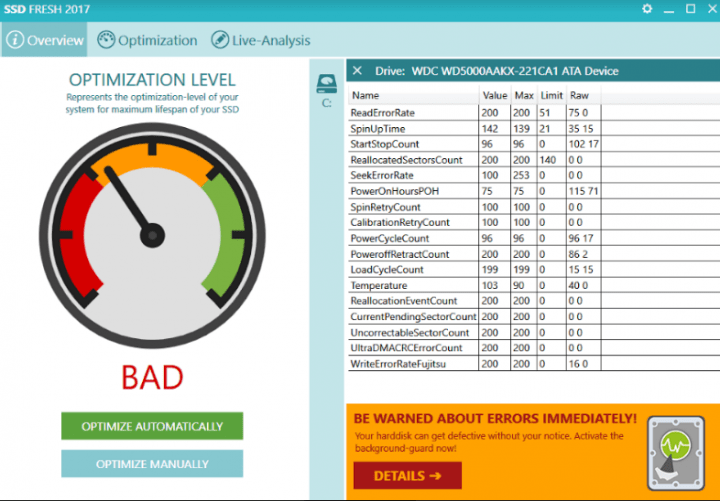Image resolution: width=720 pixels, height=501 pixels.
Task: Select the StartStopCount row
Action: click(534, 144)
